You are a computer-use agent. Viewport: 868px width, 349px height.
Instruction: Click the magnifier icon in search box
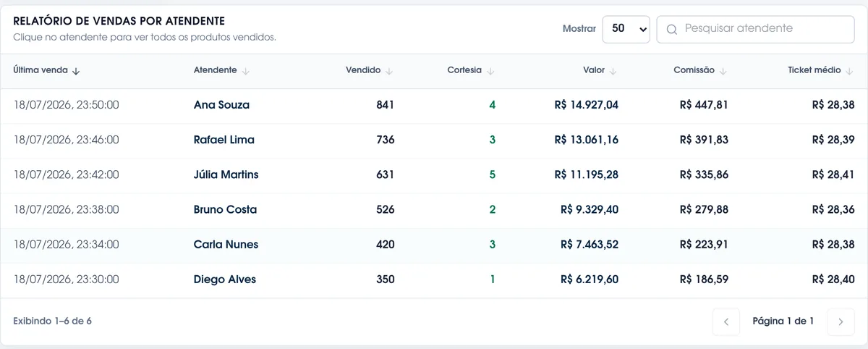[x=672, y=30]
